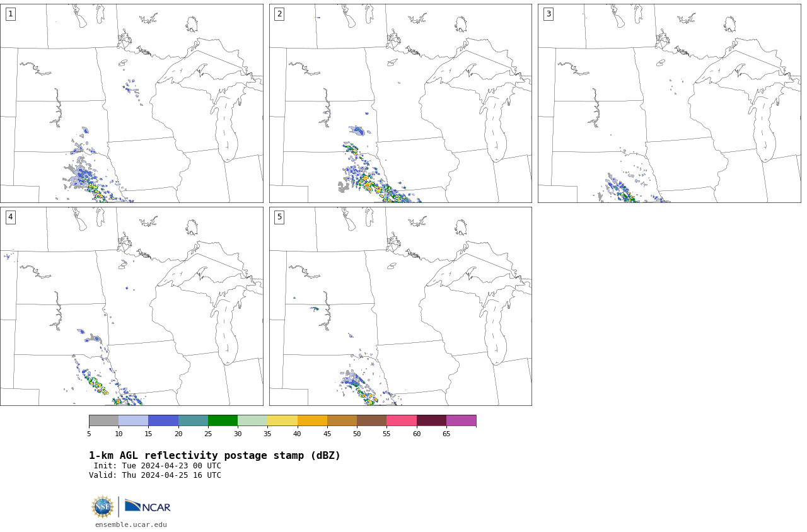The width and height of the screenshot is (807, 532).
Task: Click the colorbar tick label 5
Action: click(x=89, y=434)
